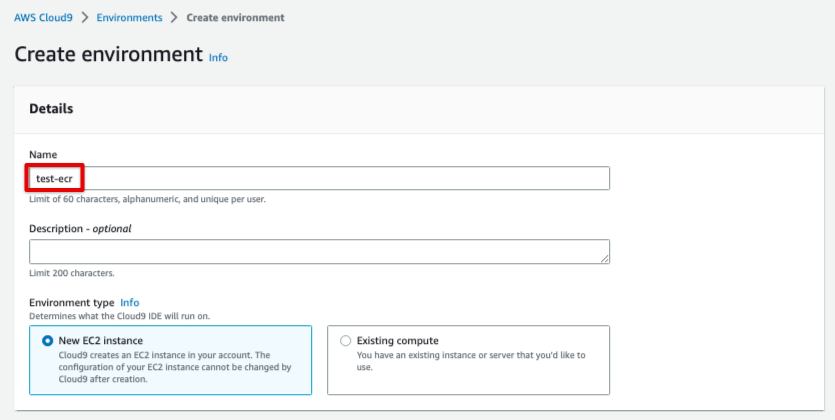Viewport: 835px width, 420px height.
Task: Open the AWS Cloud9 breadcrumb link
Action: click(x=43, y=18)
